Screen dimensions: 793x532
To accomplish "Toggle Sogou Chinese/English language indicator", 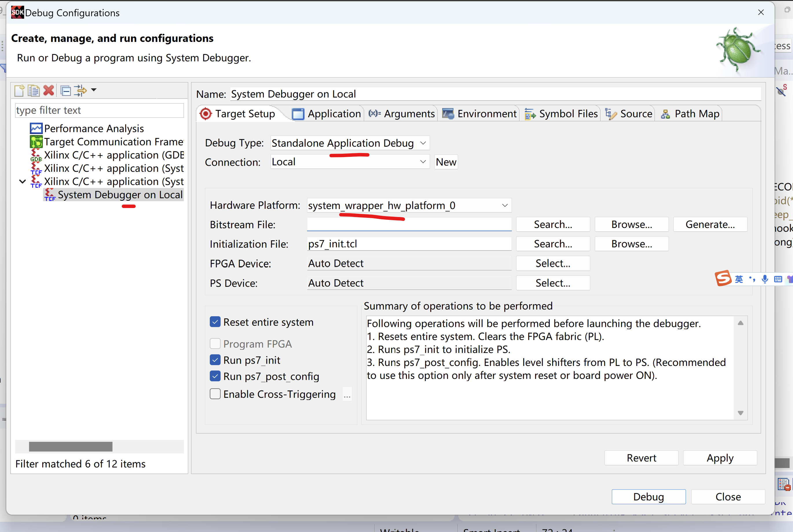I will click(739, 279).
